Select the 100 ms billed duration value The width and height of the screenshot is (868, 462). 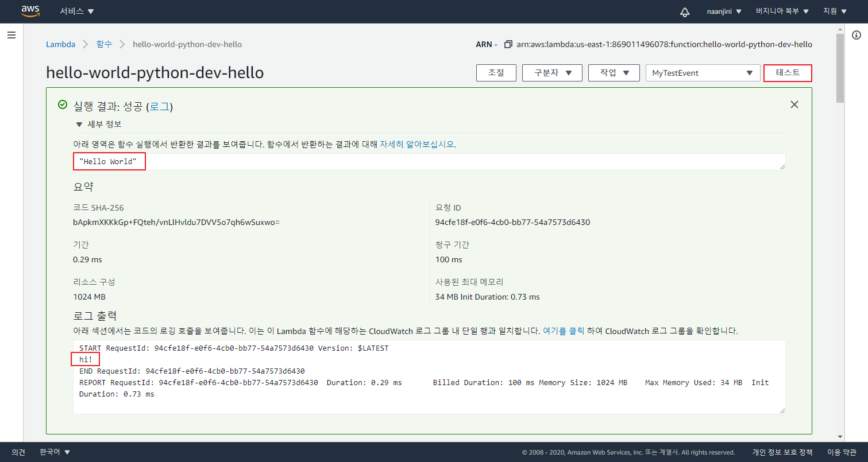coord(449,259)
